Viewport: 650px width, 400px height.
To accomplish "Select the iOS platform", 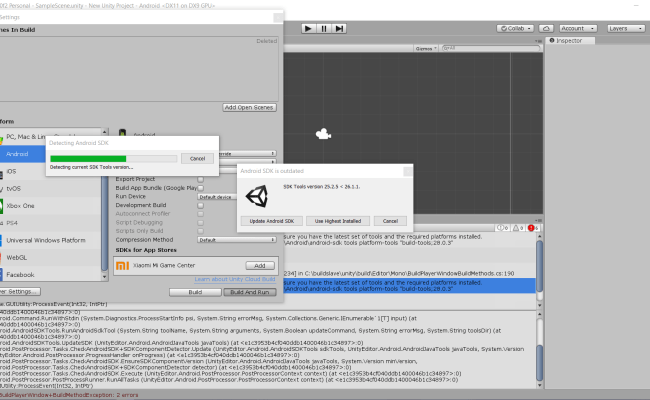I will click(23, 171).
